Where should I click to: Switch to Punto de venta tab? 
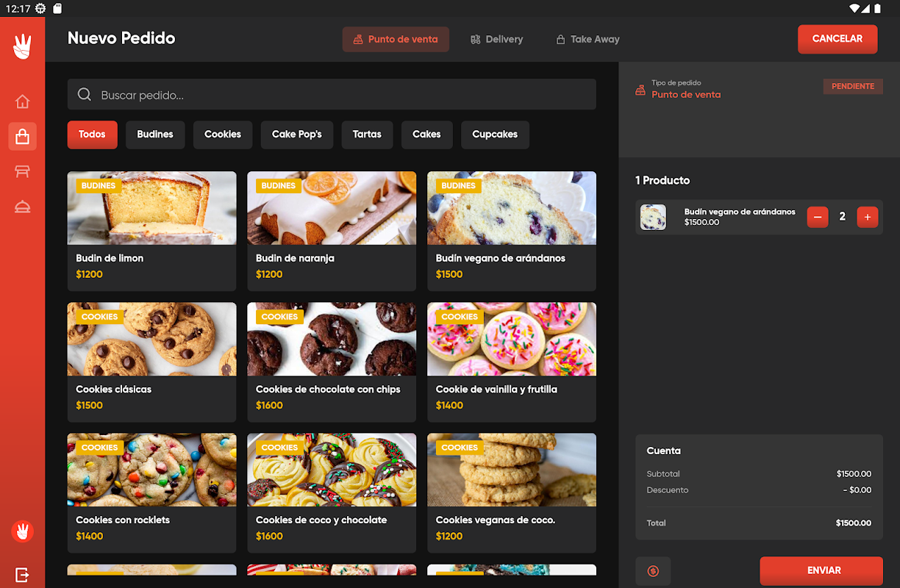396,40
